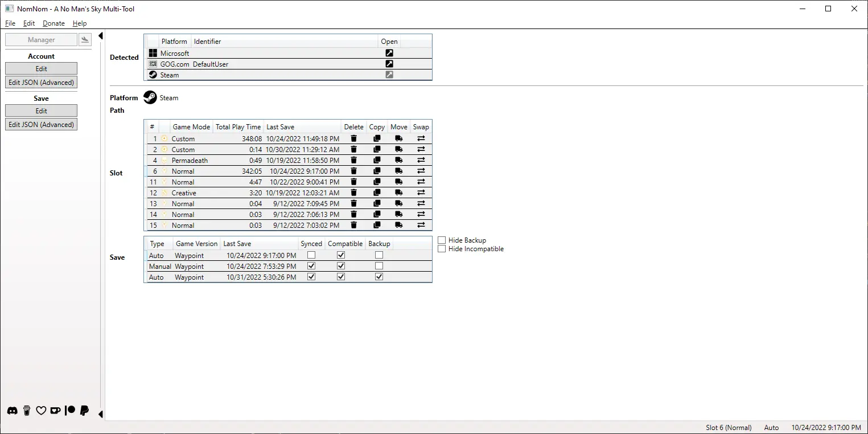Delete slot 1 Custom save with trash icon
The height and width of the screenshot is (434, 868).
pyautogui.click(x=353, y=138)
